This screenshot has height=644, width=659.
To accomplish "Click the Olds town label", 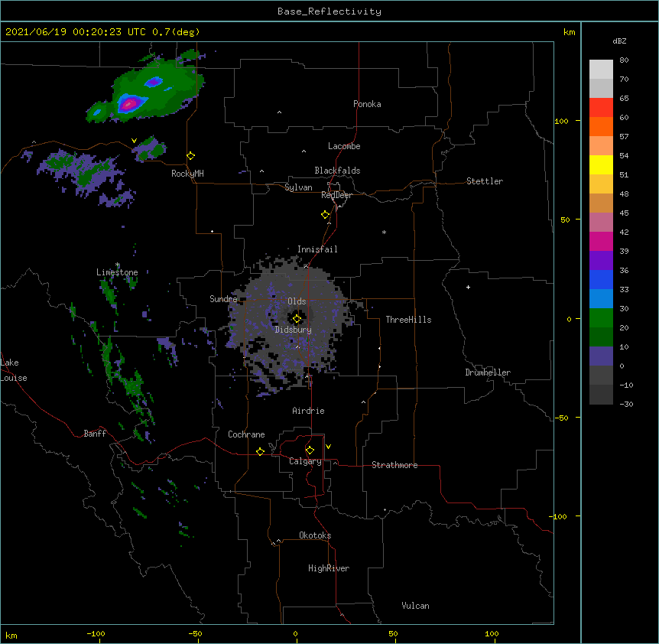I will click(x=297, y=301).
